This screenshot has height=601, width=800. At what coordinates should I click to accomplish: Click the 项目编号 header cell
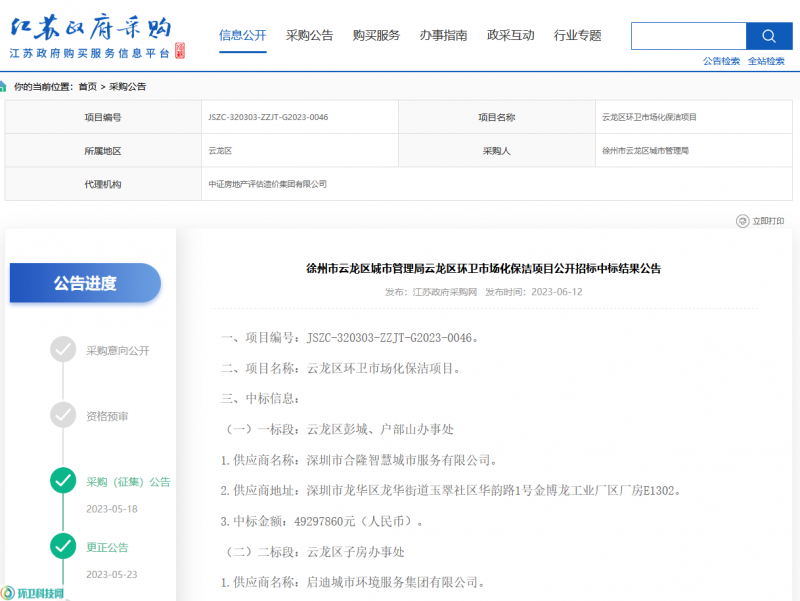(103, 117)
